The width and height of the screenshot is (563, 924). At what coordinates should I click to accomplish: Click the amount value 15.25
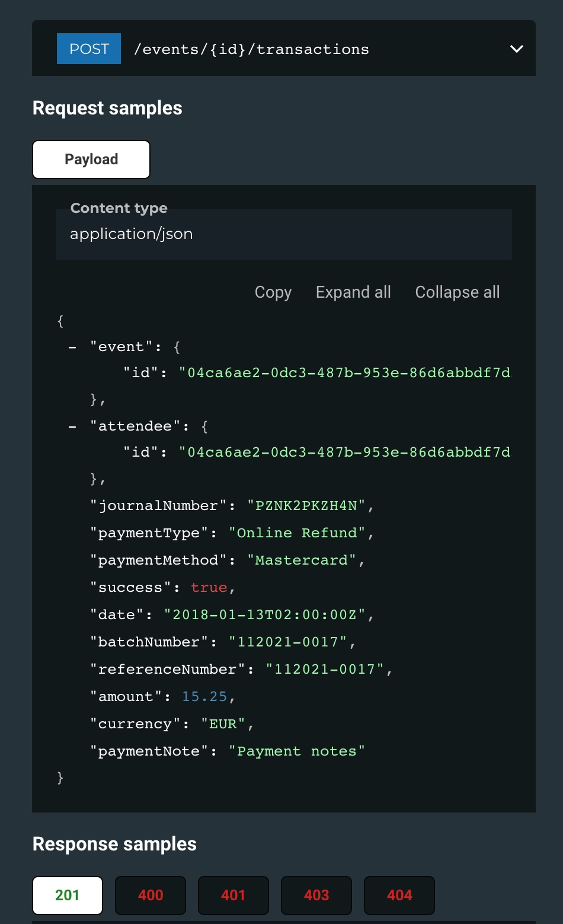pos(204,697)
